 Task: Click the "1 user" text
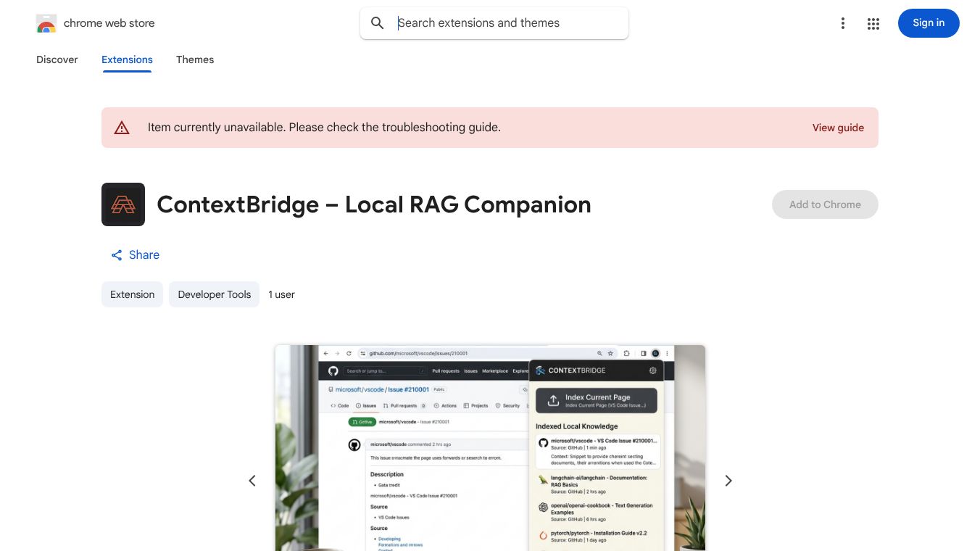click(x=281, y=294)
